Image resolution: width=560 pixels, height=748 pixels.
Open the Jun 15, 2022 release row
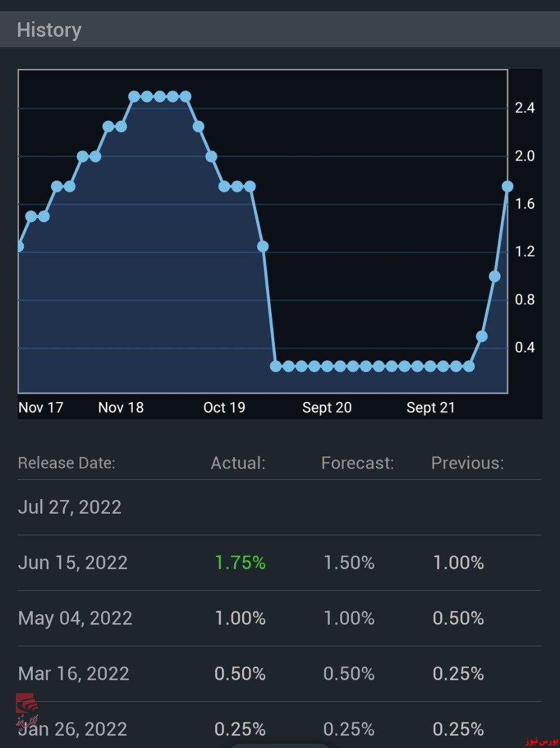tap(279, 563)
